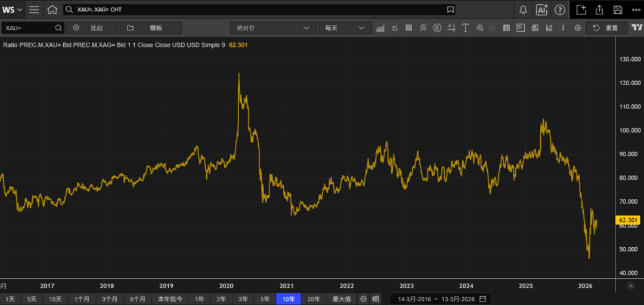Click the 比较 compare button
Screen dimensions: 644x305
pyautogui.click(x=92, y=28)
